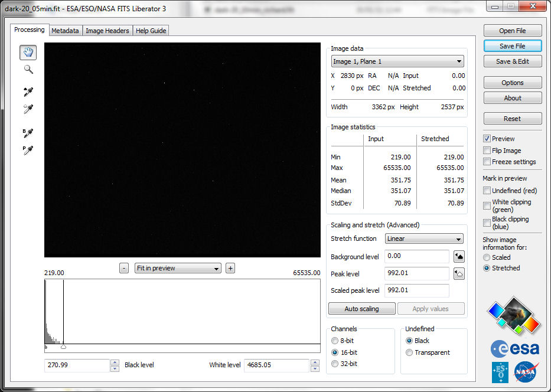
Task: Click the FITS Liberator logo image
Action: 513,316
